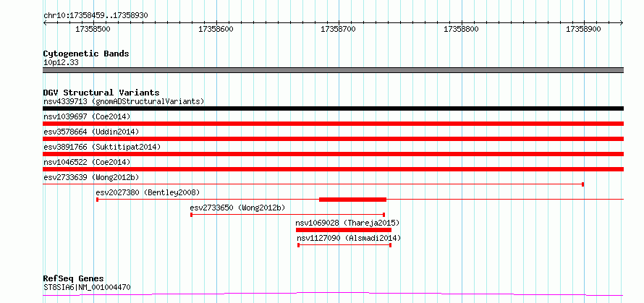Click the nsv1127090 variant line

click(344, 245)
